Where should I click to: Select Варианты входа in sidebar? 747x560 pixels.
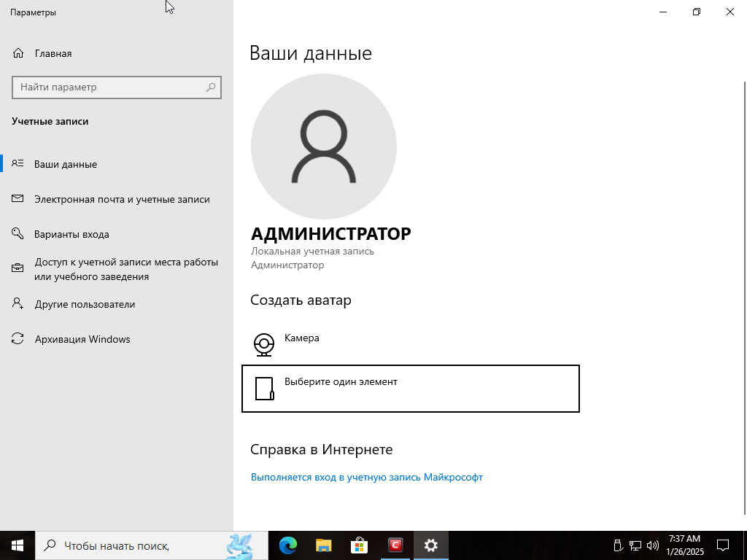tap(117, 234)
